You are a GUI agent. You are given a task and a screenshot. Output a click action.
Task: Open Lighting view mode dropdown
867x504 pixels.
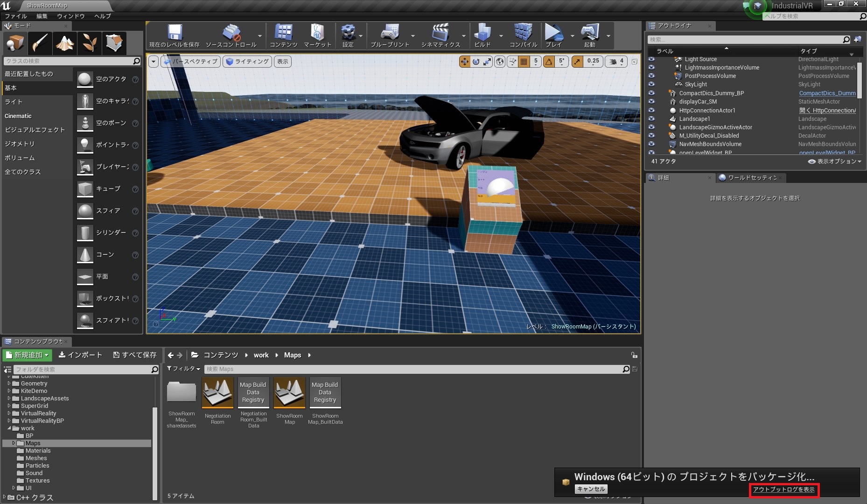click(x=247, y=62)
